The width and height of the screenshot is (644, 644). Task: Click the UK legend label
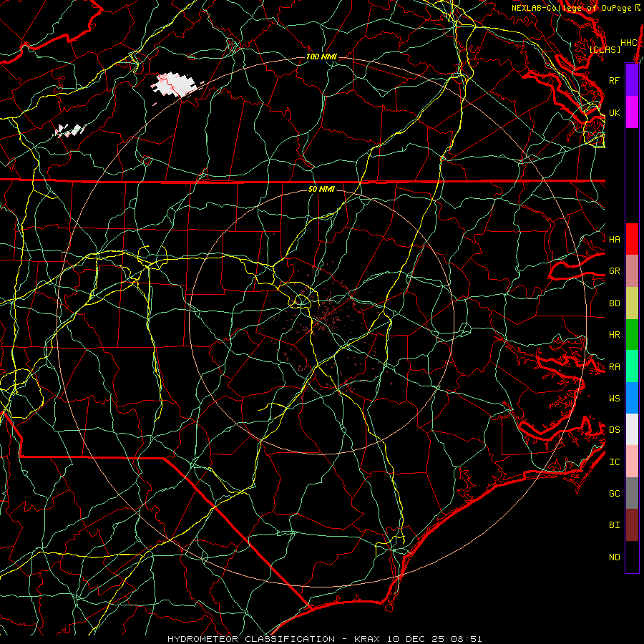click(615, 112)
